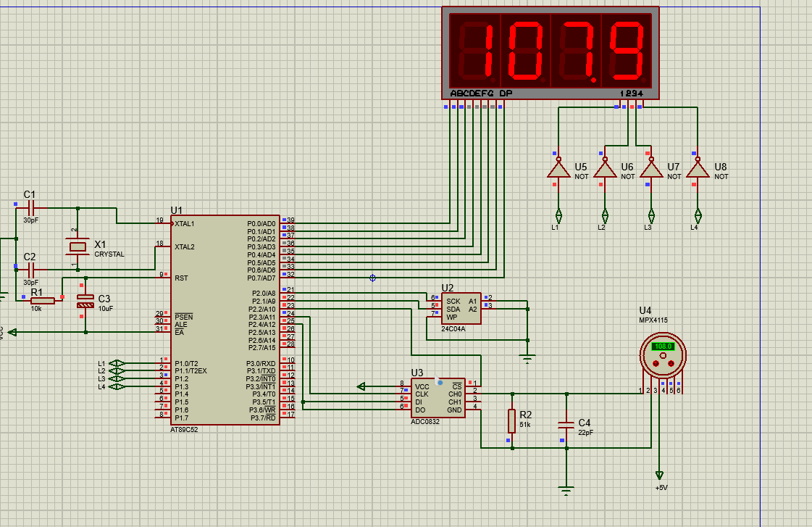Select the L4 terminal below NOT gate U8
The image size is (812, 527).
click(698, 215)
